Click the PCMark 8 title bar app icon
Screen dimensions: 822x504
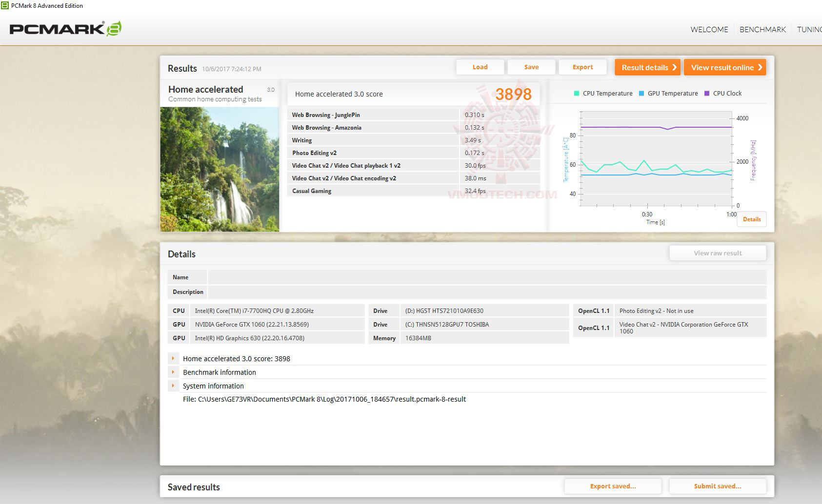coord(5,5)
